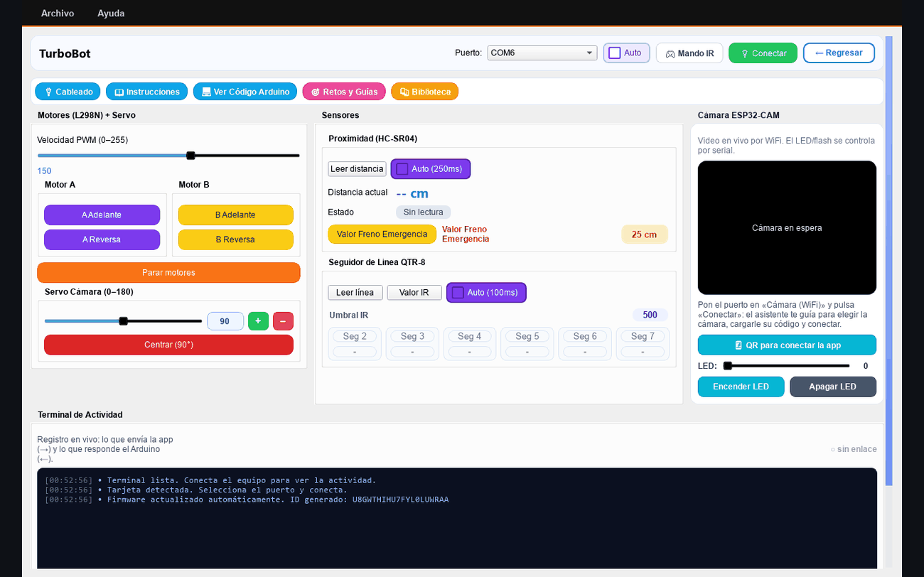
Task: Decrease servo angle with red minus button
Action: tap(283, 321)
